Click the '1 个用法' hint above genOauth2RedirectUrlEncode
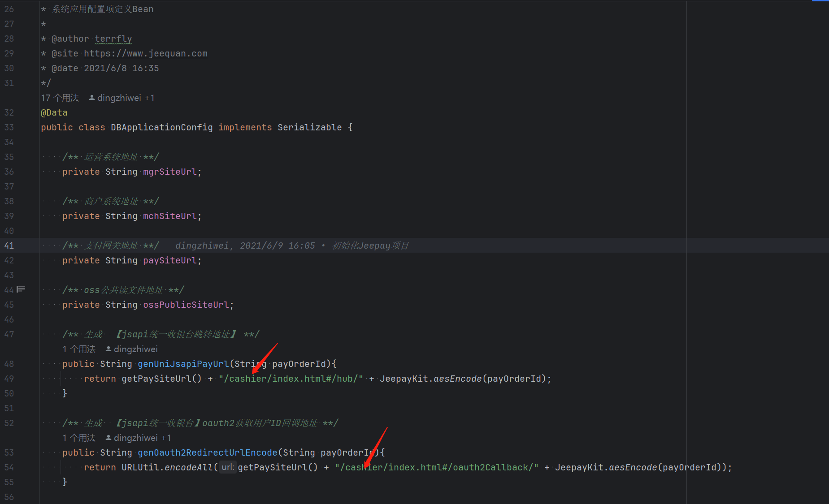 (x=79, y=438)
